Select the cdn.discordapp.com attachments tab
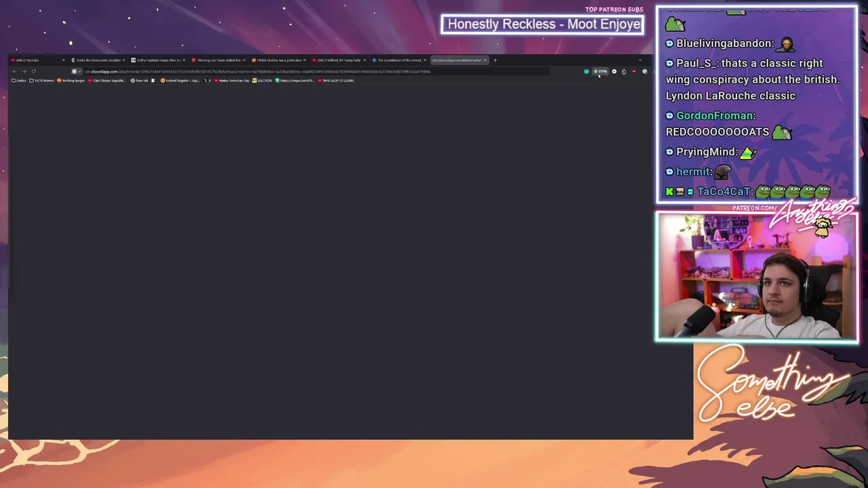 (459, 60)
